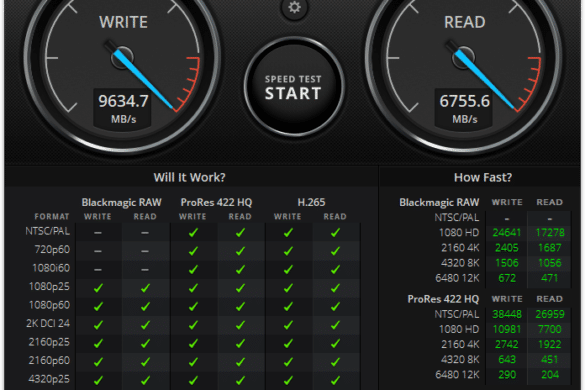Image resolution: width=585 pixels, height=390 pixels.
Task: Select the 2K DCI 24 format row
Action: pyautogui.click(x=193, y=324)
